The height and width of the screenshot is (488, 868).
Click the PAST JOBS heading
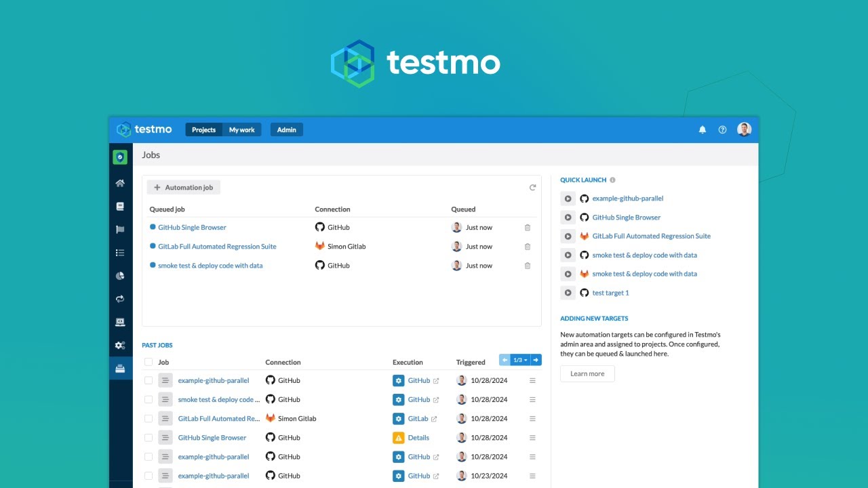(x=157, y=345)
